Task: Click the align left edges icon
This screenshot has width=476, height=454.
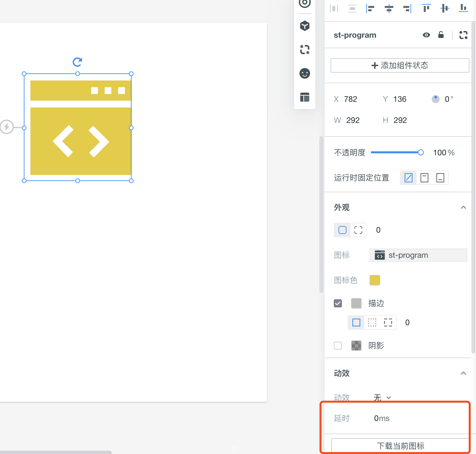Action: click(370, 9)
